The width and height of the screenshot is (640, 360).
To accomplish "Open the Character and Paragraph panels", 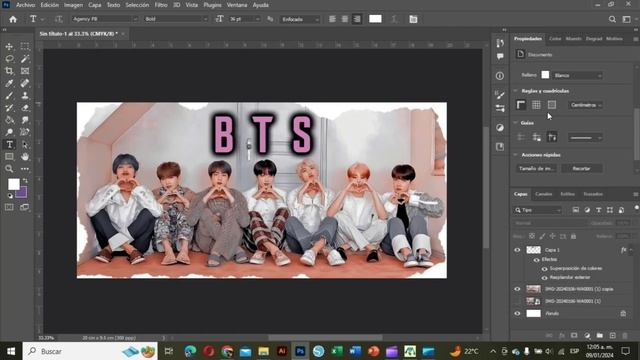I will [413, 19].
